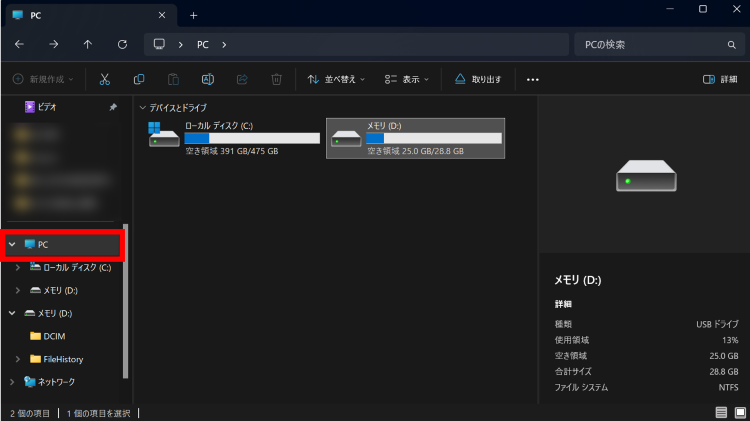The width and height of the screenshot is (750, 421).
Task: Click the chevron after PC in address bar
Action: tap(224, 44)
